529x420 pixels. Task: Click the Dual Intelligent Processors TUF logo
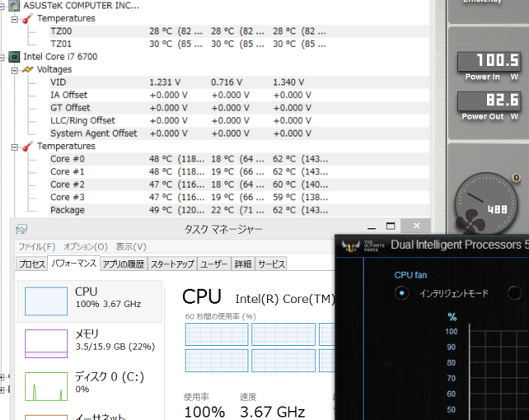pyautogui.click(x=351, y=246)
